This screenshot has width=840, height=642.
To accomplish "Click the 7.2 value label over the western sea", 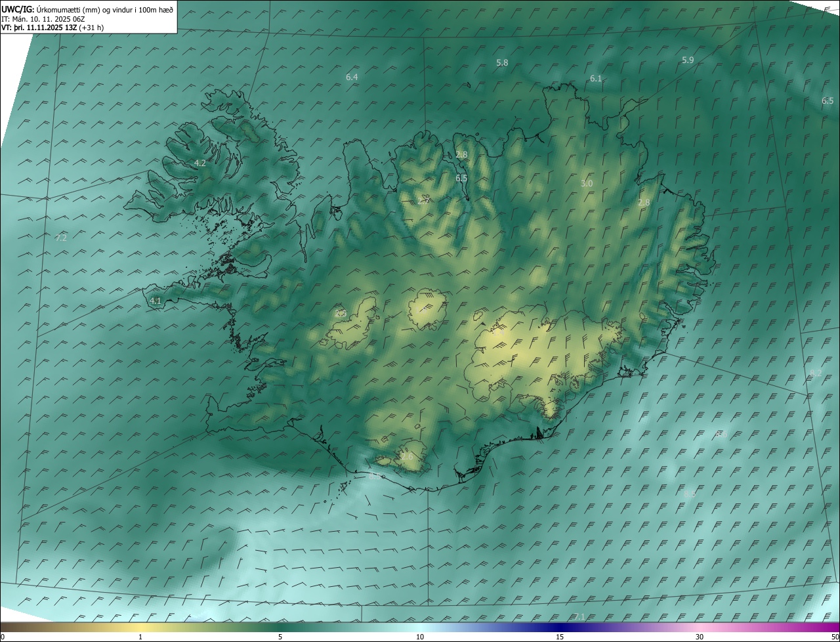I will click(61, 238).
